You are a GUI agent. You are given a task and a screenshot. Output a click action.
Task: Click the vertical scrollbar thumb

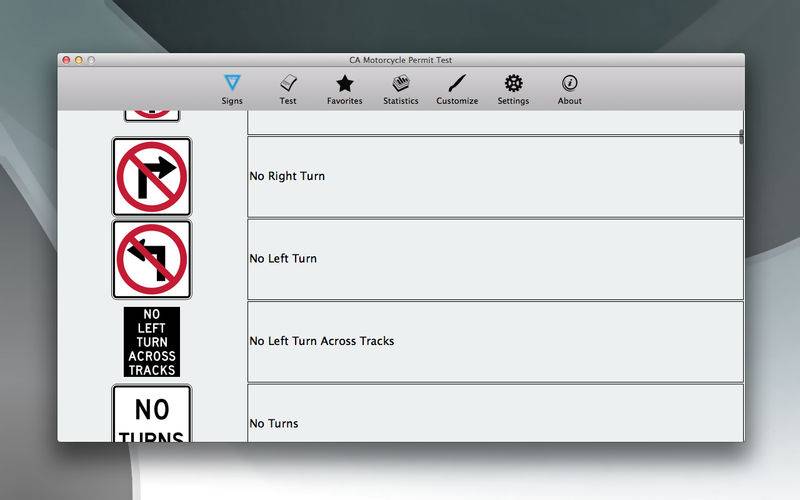coord(741,137)
